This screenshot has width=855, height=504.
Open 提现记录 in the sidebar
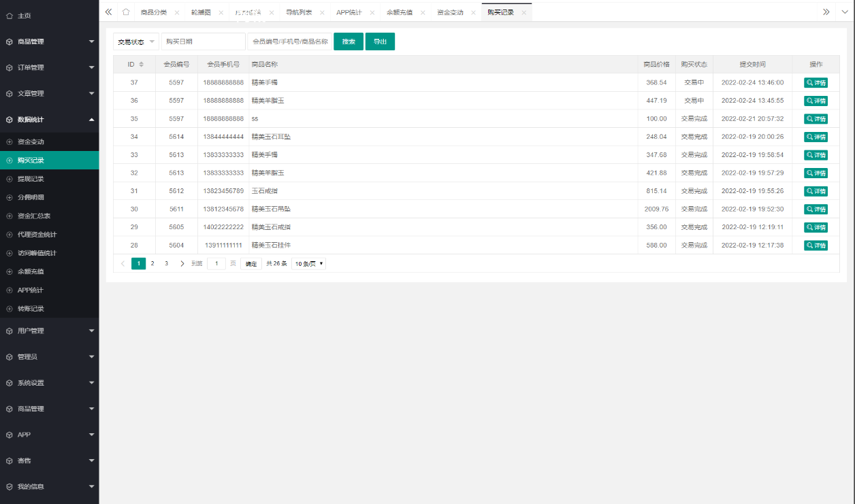click(x=31, y=179)
